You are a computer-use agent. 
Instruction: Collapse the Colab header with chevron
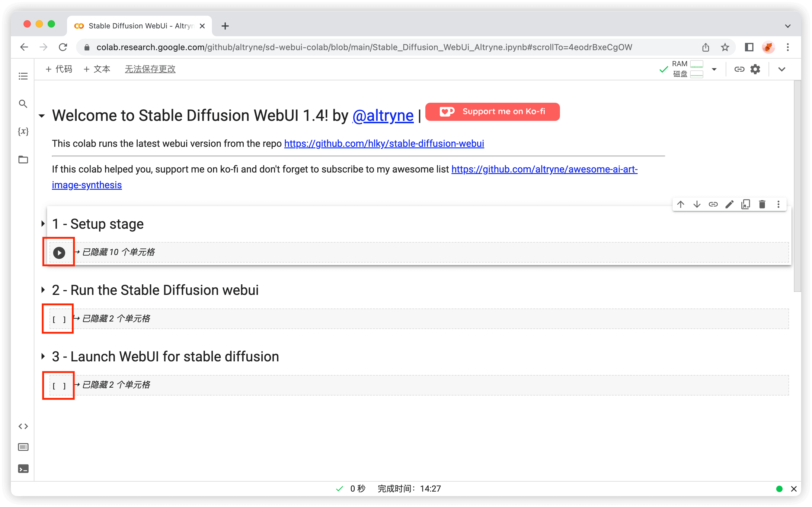coord(782,69)
